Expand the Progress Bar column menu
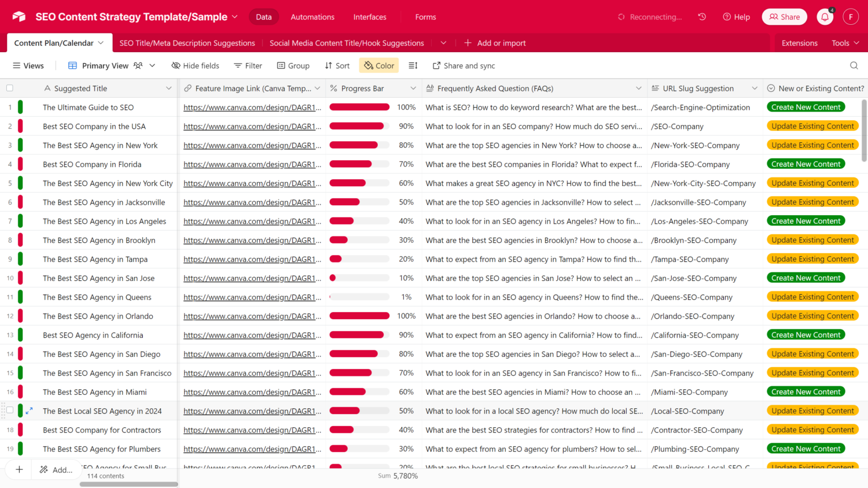Viewport: 868px width, 488px height. 413,88
